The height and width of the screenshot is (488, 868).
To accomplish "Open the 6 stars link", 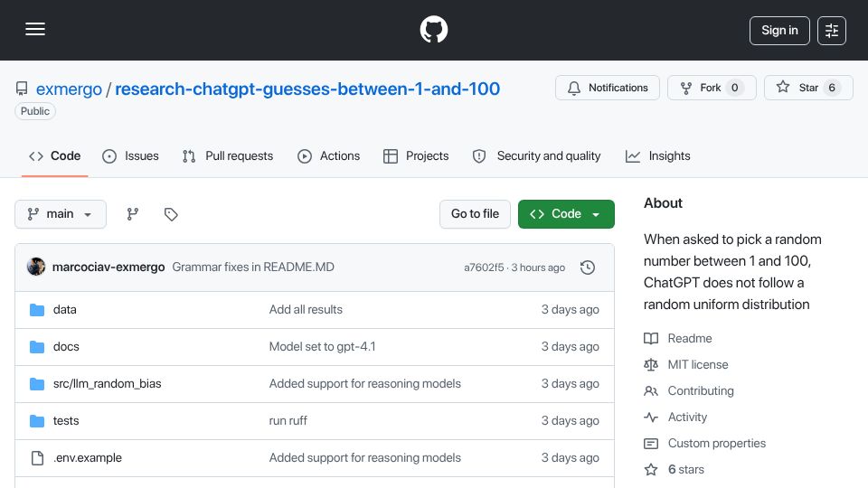I will (675, 470).
